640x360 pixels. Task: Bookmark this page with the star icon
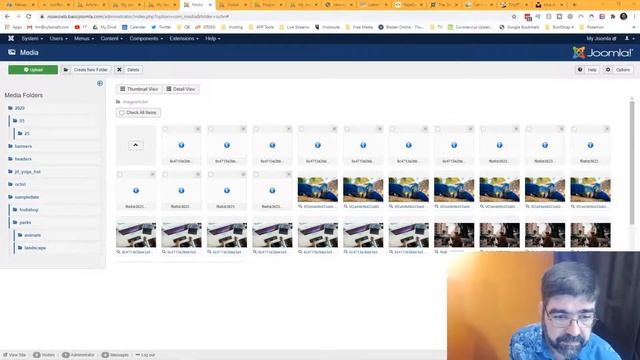[514, 16]
